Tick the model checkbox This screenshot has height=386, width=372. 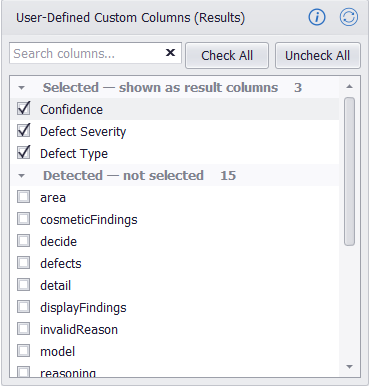click(24, 351)
